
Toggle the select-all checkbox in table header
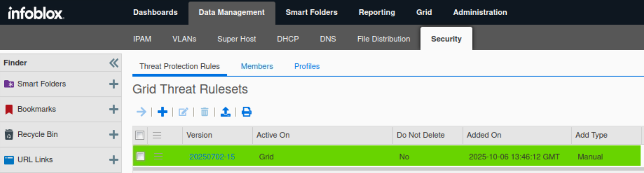140,135
